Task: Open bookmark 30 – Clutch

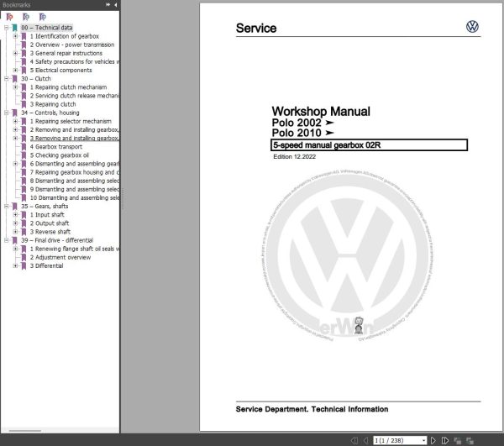Action: tap(36, 79)
